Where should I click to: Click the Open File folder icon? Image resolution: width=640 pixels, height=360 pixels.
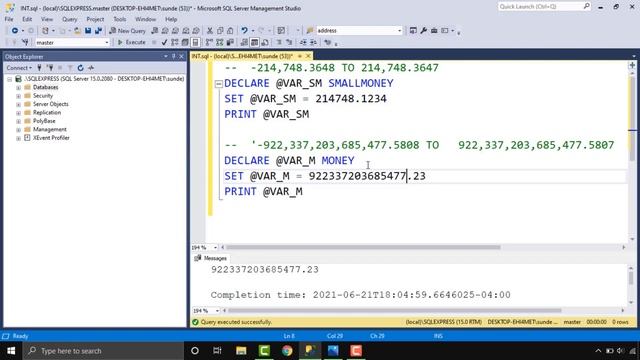pyautogui.click(x=77, y=31)
